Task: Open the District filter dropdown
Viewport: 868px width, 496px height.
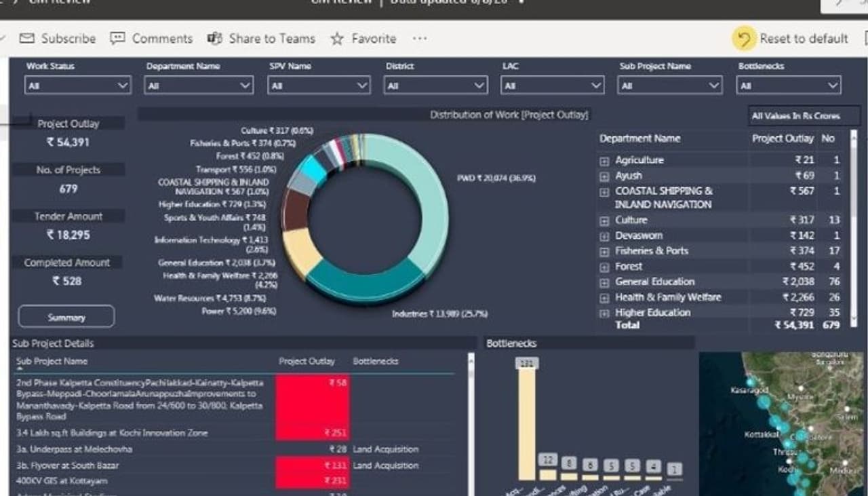Action: tap(435, 85)
